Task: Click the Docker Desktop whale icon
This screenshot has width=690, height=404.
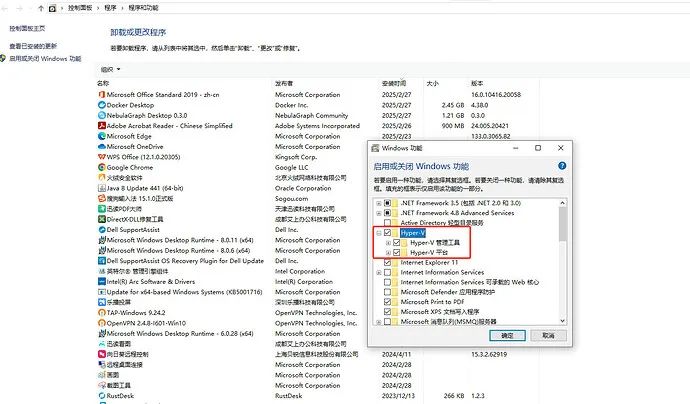Action: [102, 105]
